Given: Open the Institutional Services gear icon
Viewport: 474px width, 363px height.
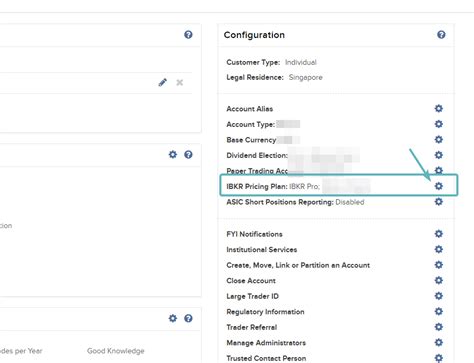Looking at the screenshot, I should point(439,249).
